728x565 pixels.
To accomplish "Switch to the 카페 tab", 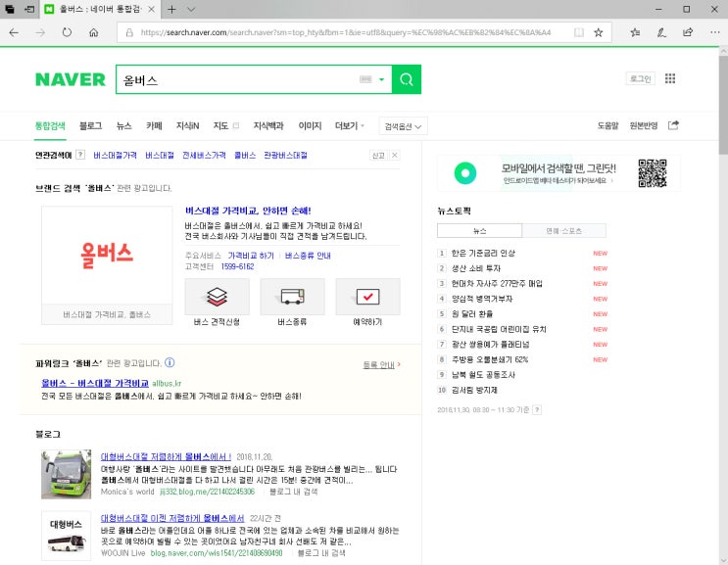I will [x=154, y=125].
